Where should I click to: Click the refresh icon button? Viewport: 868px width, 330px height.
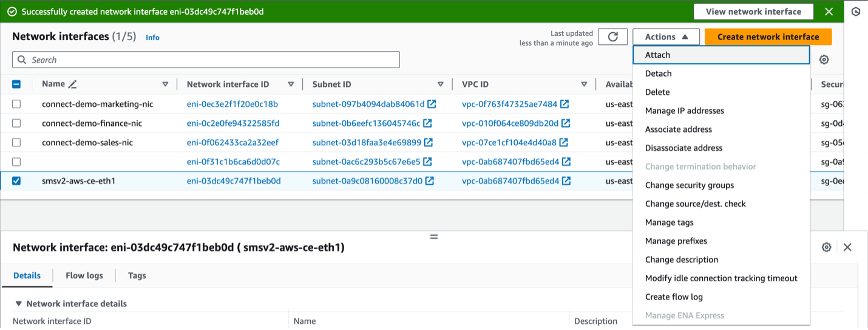click(x=612, y=36)
